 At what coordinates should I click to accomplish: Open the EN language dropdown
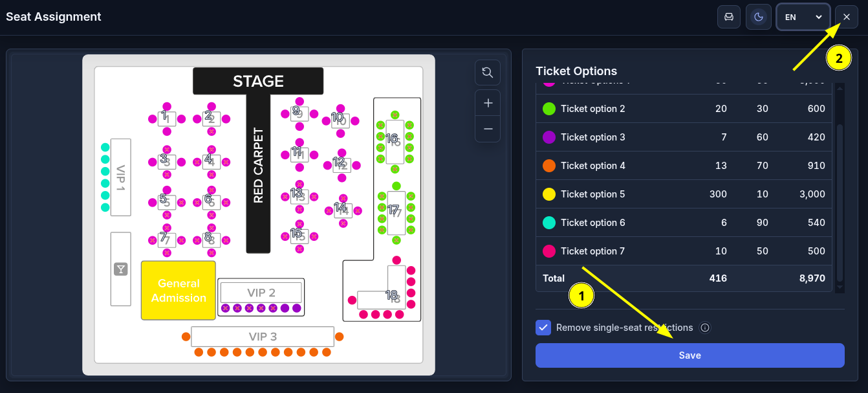pos(803,17)
